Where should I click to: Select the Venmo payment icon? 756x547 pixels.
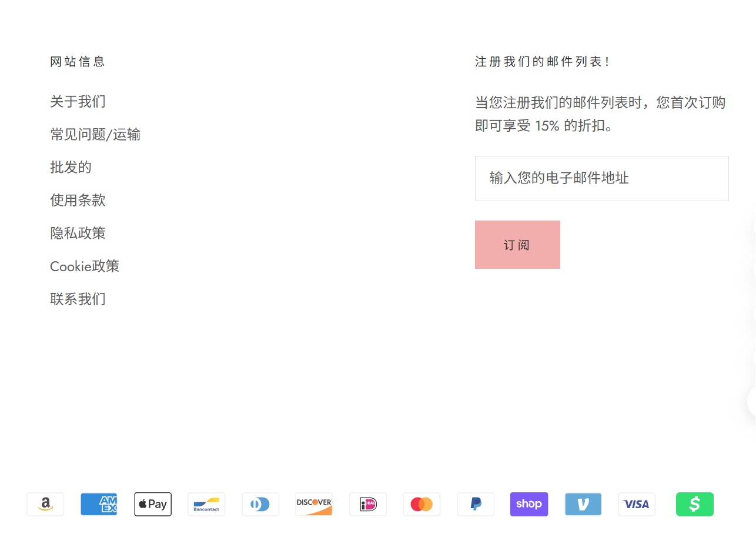point(583,504)
